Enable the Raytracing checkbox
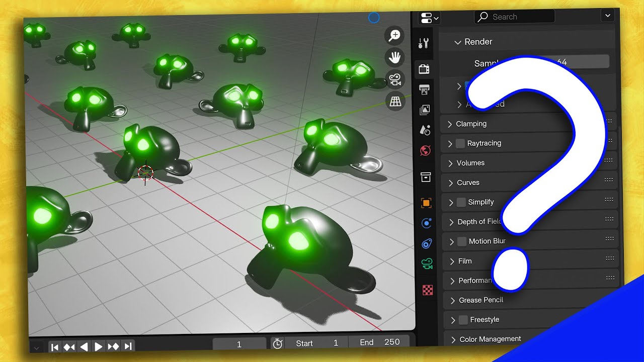 pyautogui.click(x=460, y=143)
